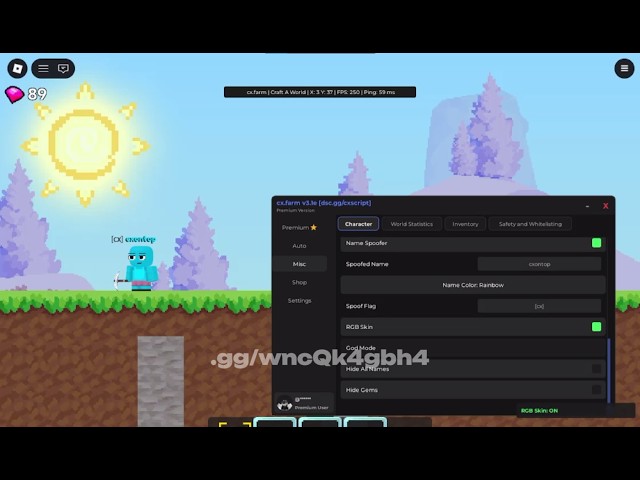Enable the Hide All Names checkbox
The image size is (640, 480).
[596, 369]
